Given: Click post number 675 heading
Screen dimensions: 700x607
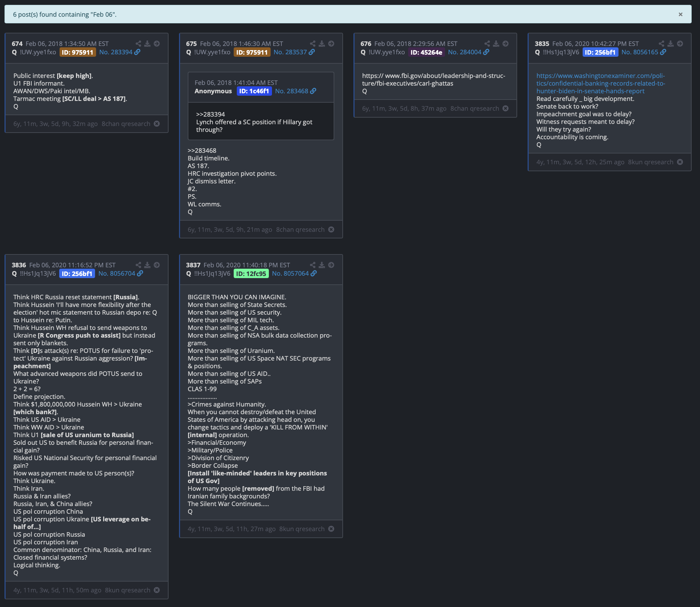Looking at the screenshot, I should 191,44.
